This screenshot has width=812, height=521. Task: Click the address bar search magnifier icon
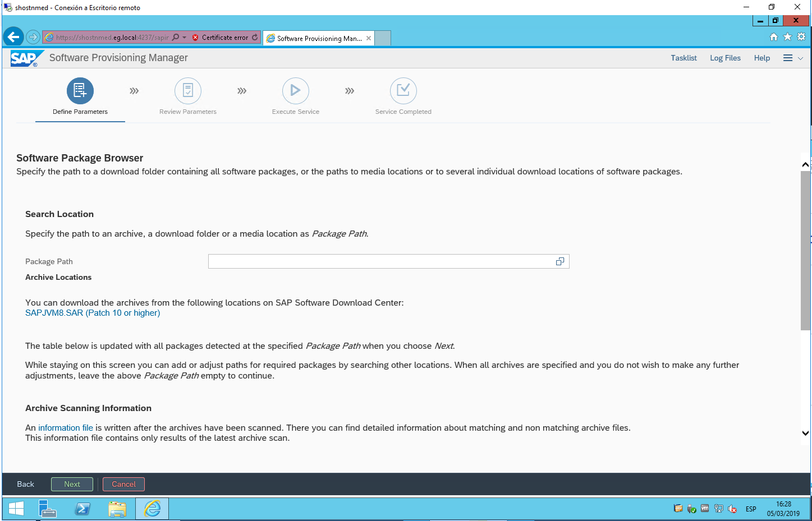coord(176,38)
